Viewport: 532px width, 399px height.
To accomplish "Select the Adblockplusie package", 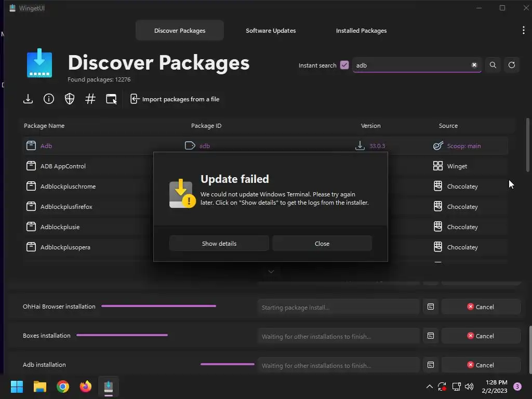I will point(60,227).
